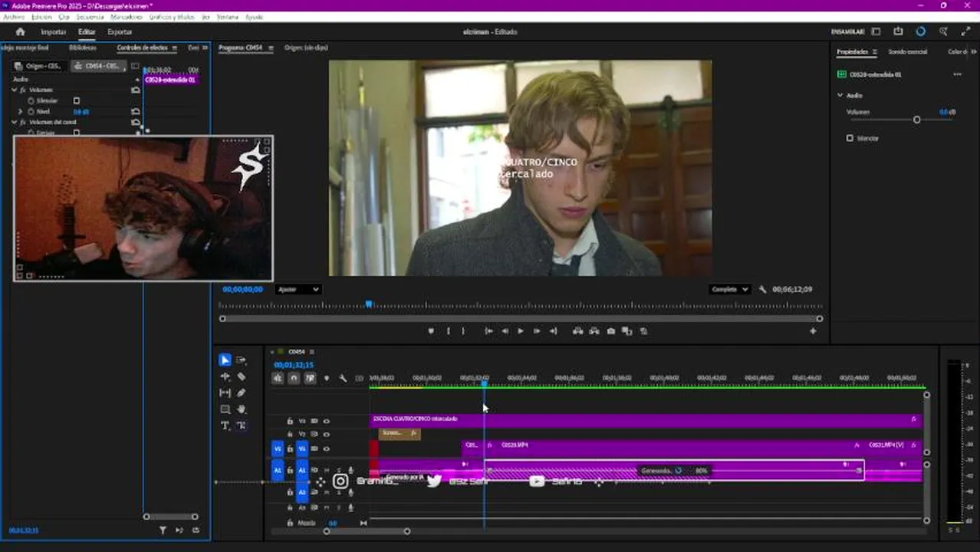
Task: Collapse Volumen del canal effect group
Action: [x=14, y=122]
